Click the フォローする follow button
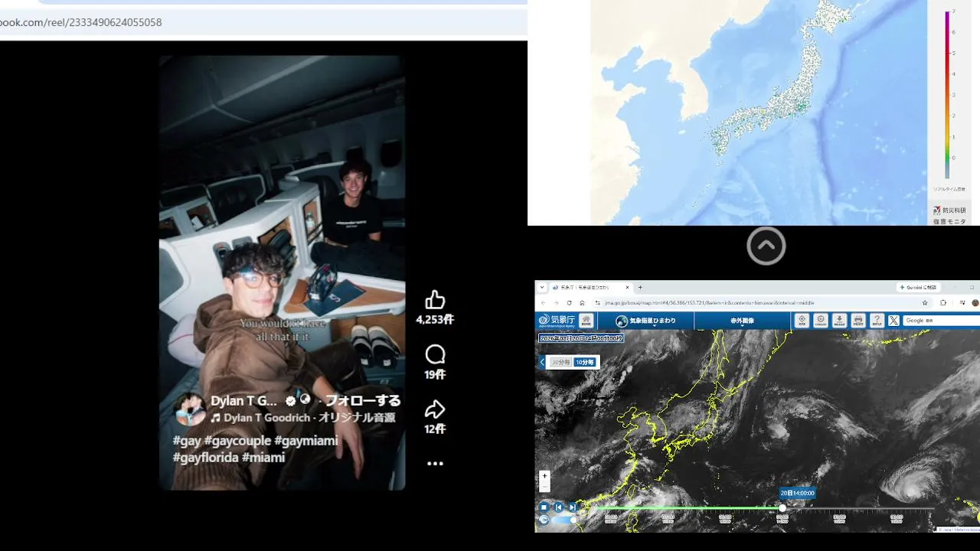The image size is (980, 551). (x=363, y=400)
